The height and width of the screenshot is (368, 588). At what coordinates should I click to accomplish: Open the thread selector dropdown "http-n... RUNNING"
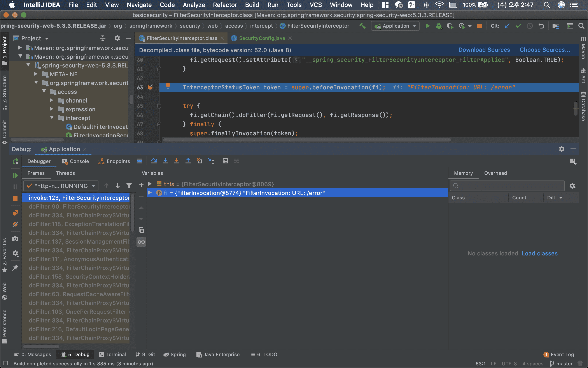61,186
